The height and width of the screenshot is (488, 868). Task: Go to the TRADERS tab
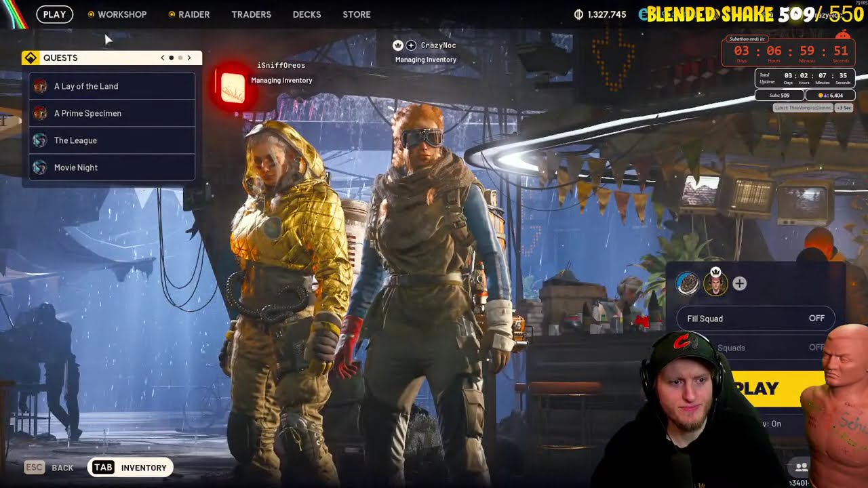click(251, 14)
